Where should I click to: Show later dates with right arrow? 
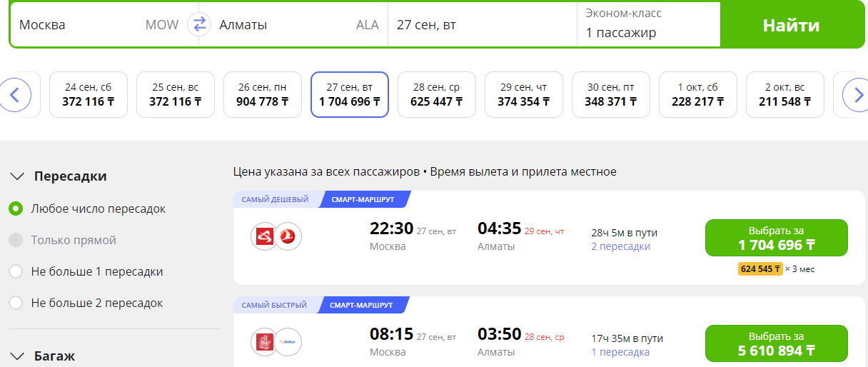854,94
